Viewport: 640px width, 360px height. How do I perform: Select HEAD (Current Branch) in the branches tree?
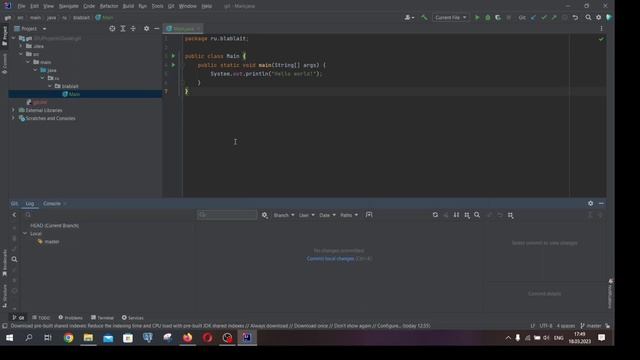pyautogui.click(x=54, y=225)
